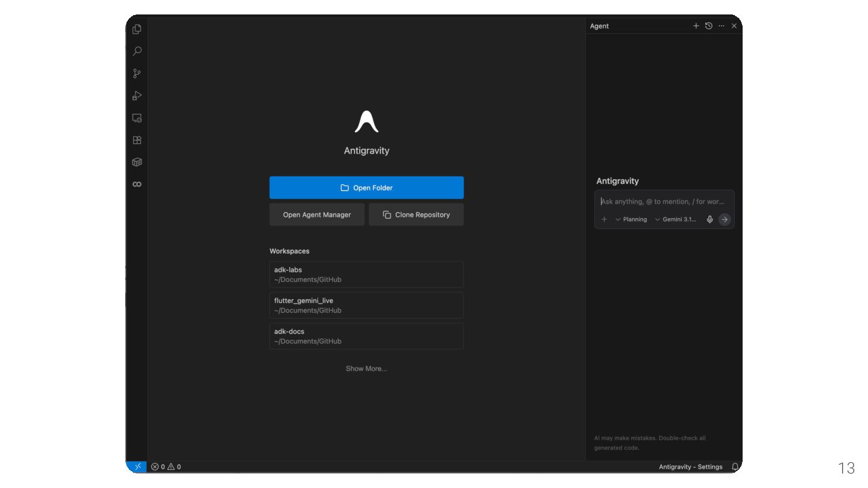This screenshot has width=868, height=488.
Task: Start a new Agent conversation with plus icon
Action: [696, 26]
